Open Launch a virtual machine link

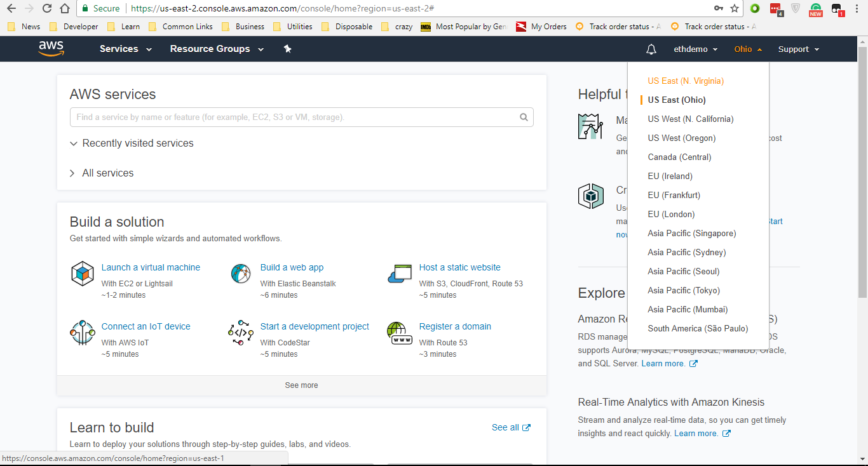pyautogui.click(x=151, y=267)
